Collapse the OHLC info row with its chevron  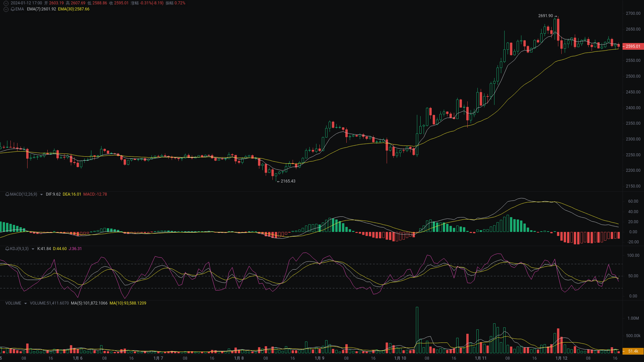(6, 3)
